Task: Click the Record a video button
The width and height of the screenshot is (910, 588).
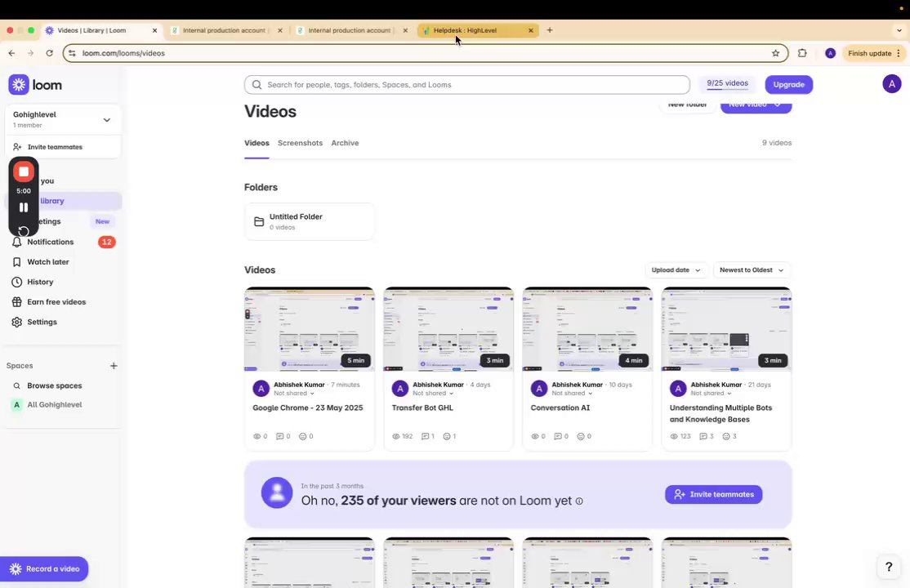Action: (x=44, y=569)
